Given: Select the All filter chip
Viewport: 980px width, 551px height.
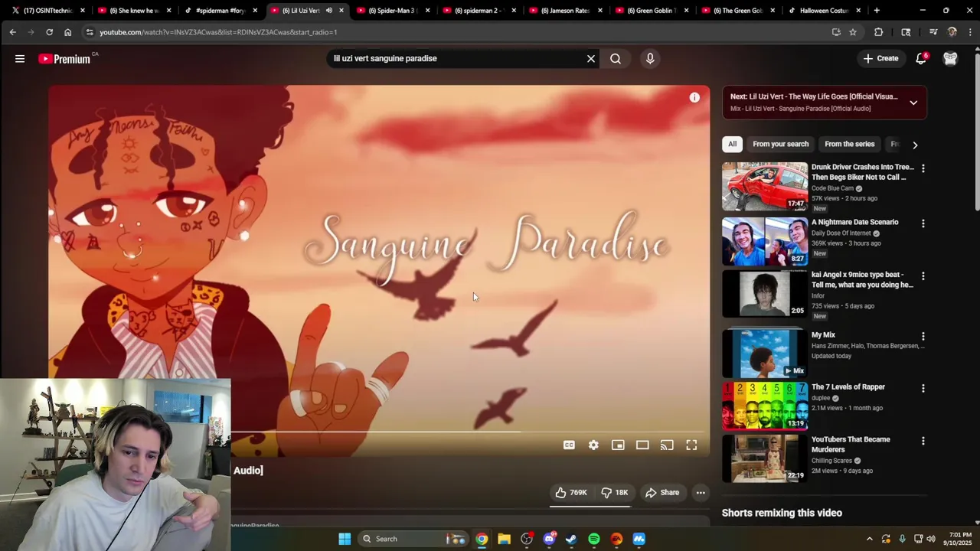Looking at the screenshot, I should click(x=732, y=144).
